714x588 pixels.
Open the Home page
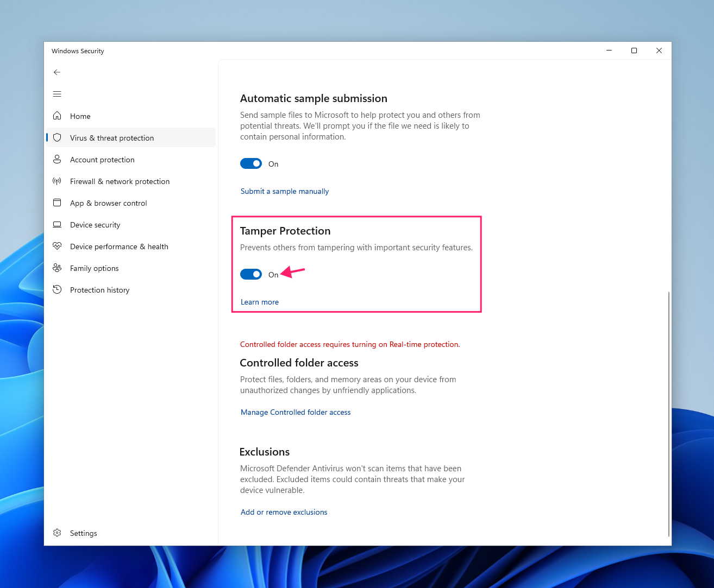pos(131,116)
